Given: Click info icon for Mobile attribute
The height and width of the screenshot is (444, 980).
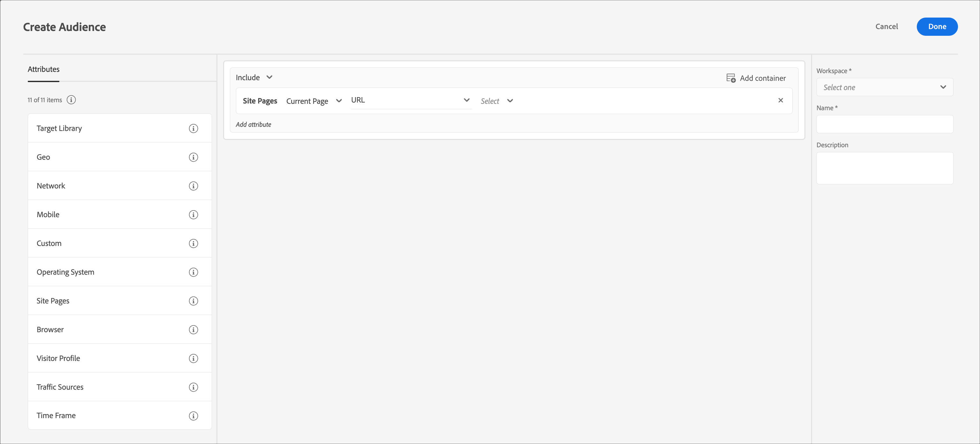Looking at the screenshot, I should (193, 215).
